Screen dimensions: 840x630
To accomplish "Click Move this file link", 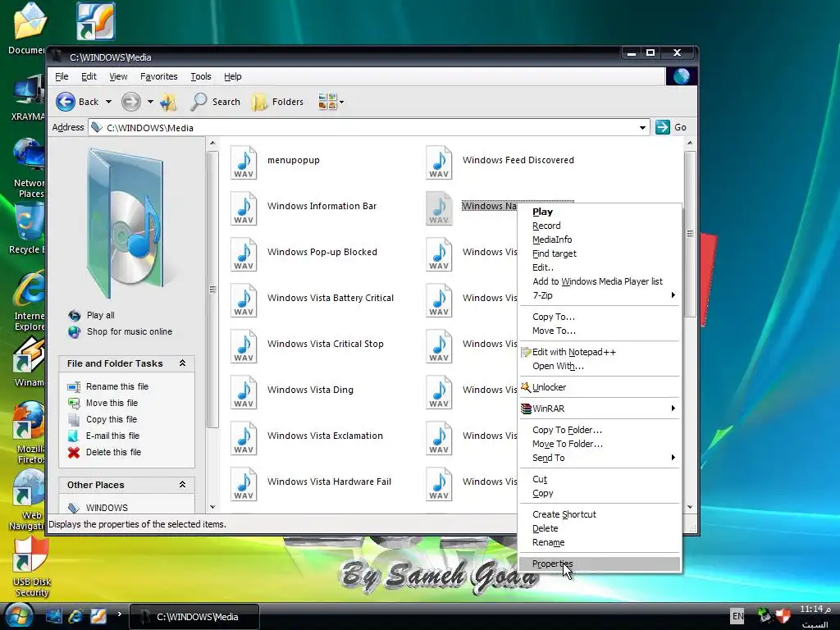I will [x=112, y=403].
